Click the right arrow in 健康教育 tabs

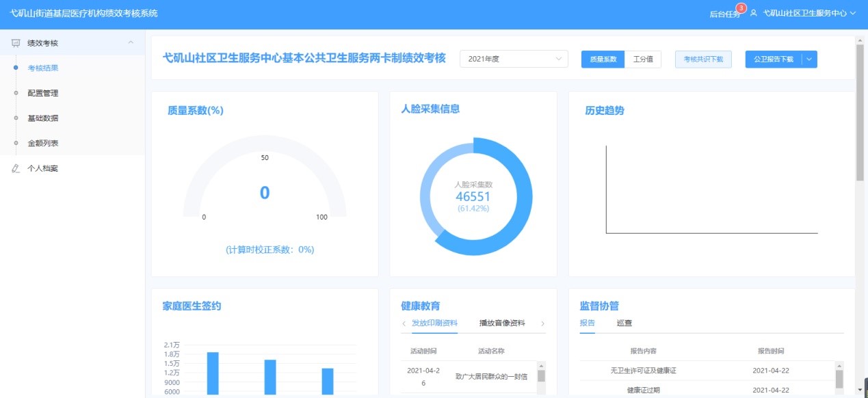coord(542,323)
